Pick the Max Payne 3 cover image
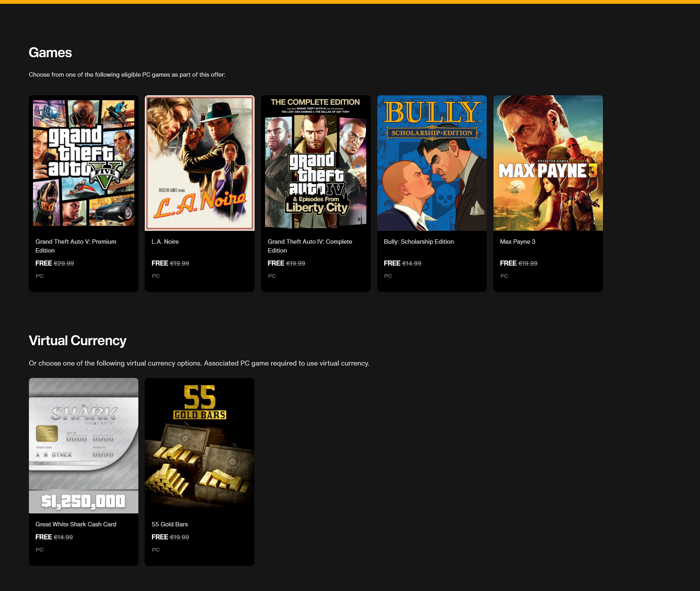This screenshot has height=591, width=700. (x=548, y=163)
